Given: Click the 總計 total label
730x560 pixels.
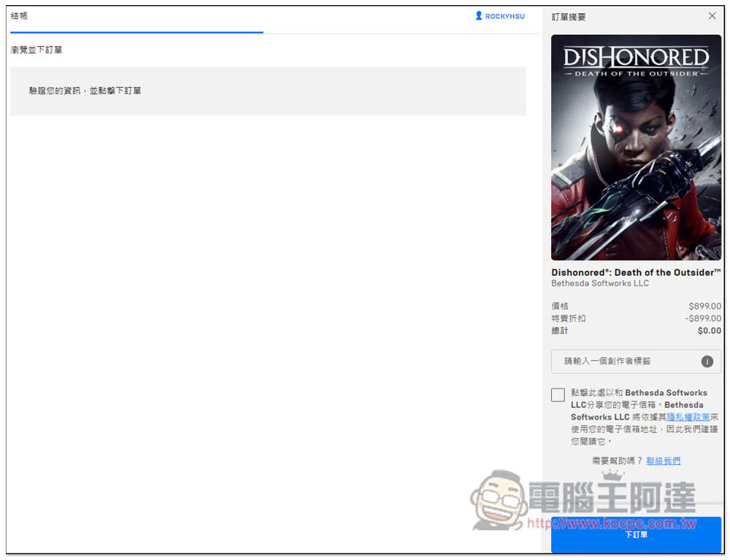Looking at the screenshot, I should [560, 331].
